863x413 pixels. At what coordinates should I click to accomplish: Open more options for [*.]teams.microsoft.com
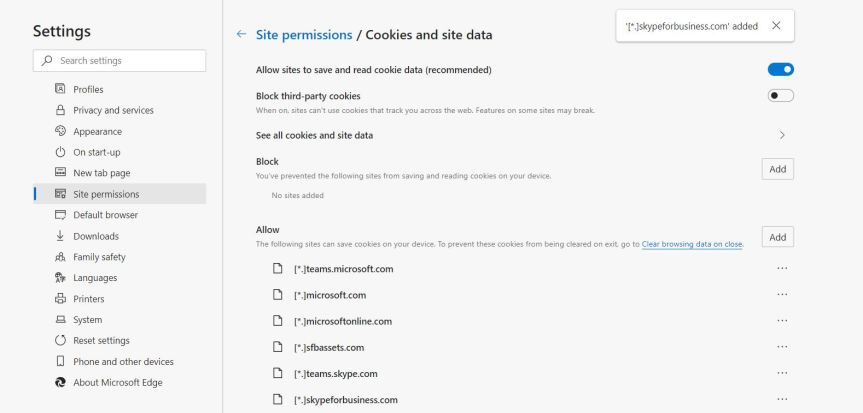click(781, 269)
